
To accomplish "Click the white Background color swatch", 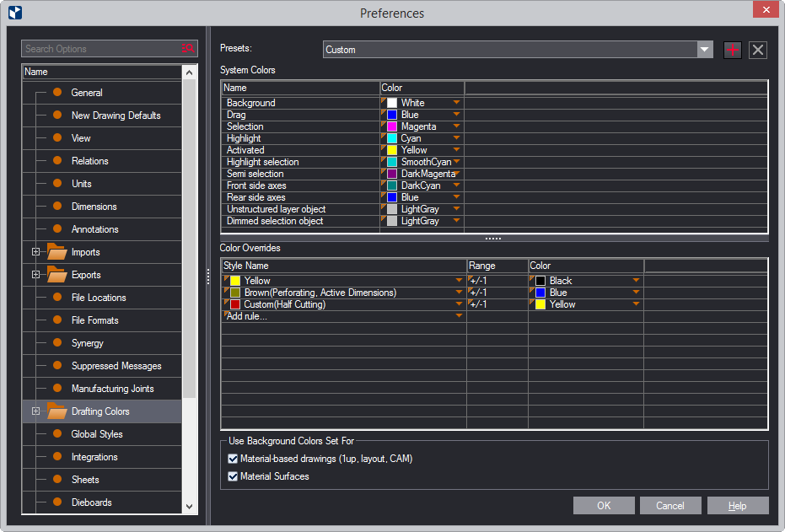I will (392, 103).
